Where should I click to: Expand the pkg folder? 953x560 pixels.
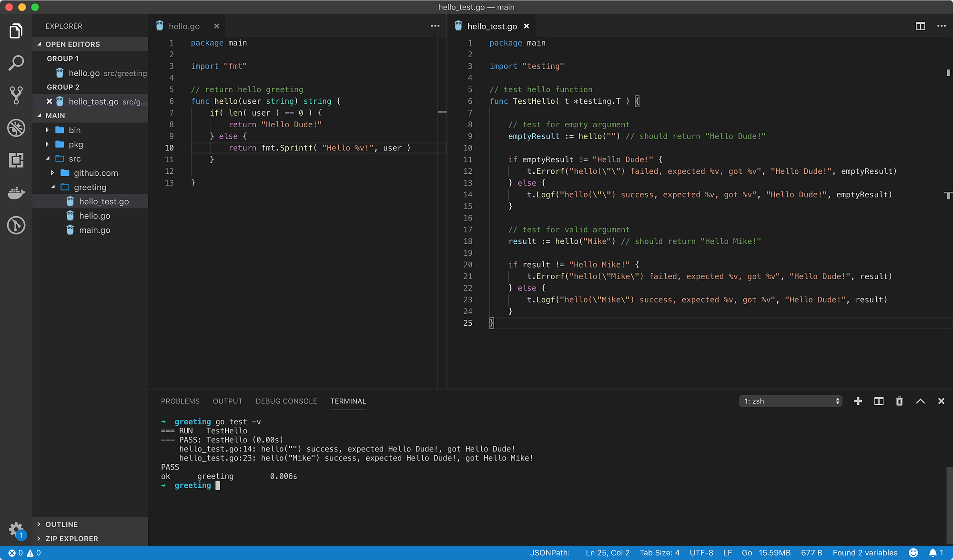47,144
